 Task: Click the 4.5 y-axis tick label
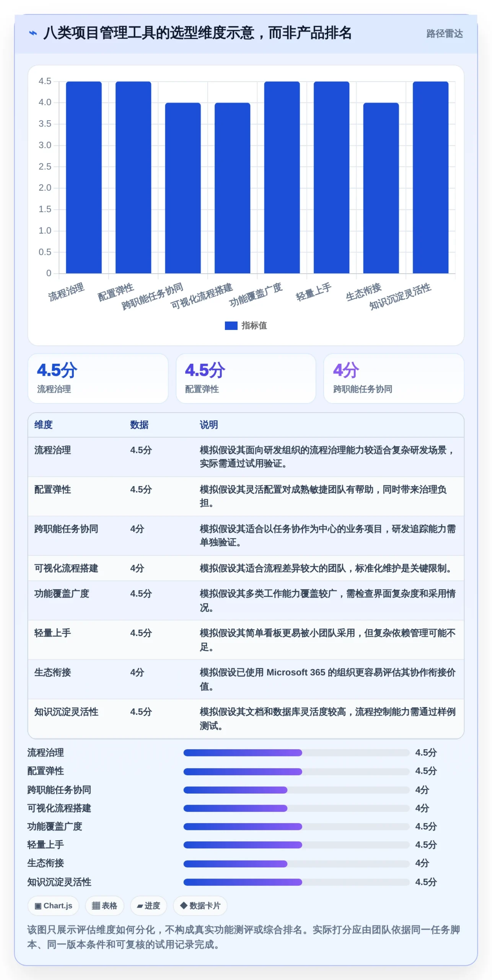[x=45, y=81]
